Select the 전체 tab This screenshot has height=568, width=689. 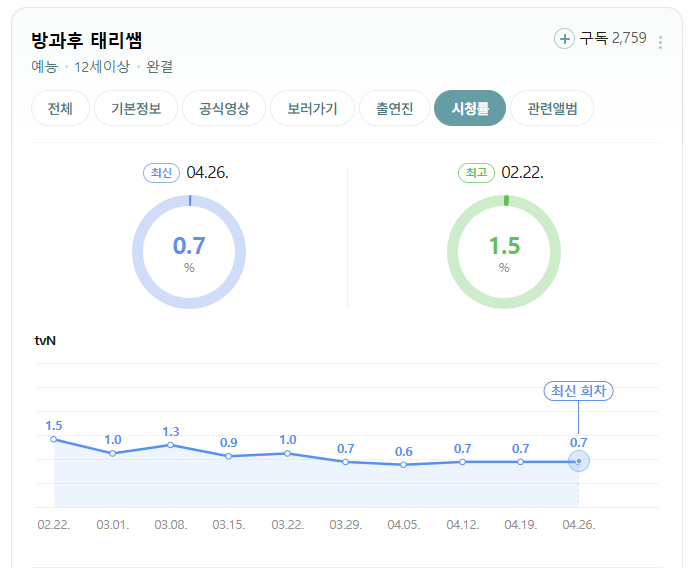pos(60,108)
